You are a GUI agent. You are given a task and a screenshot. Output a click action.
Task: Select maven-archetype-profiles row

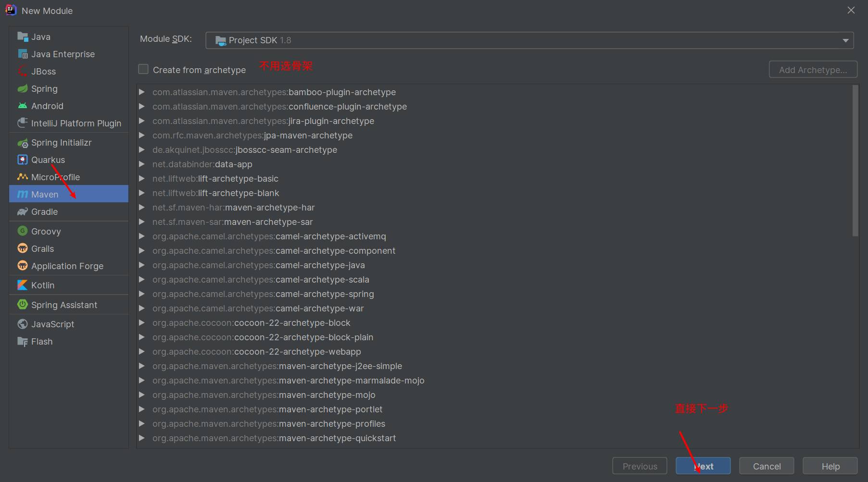pyautogui.click(x=494, y=423)
